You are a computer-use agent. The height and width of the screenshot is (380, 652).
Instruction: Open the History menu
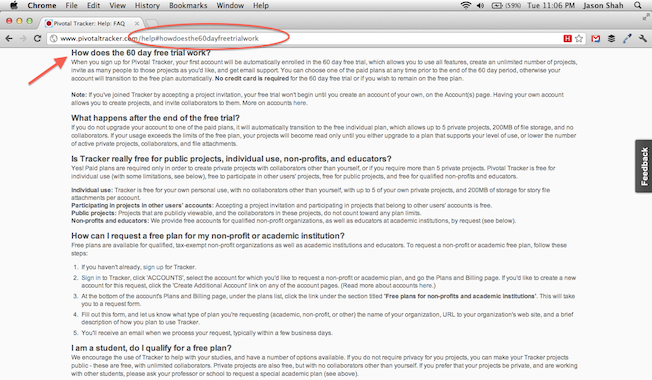pyautogui.click(x=147, y=5)
